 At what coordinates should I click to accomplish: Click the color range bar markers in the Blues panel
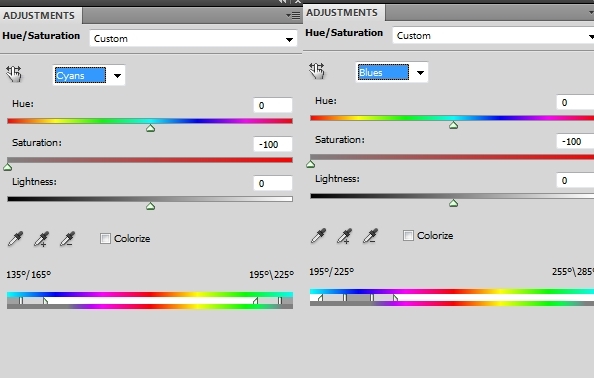(x=452, y=298)
